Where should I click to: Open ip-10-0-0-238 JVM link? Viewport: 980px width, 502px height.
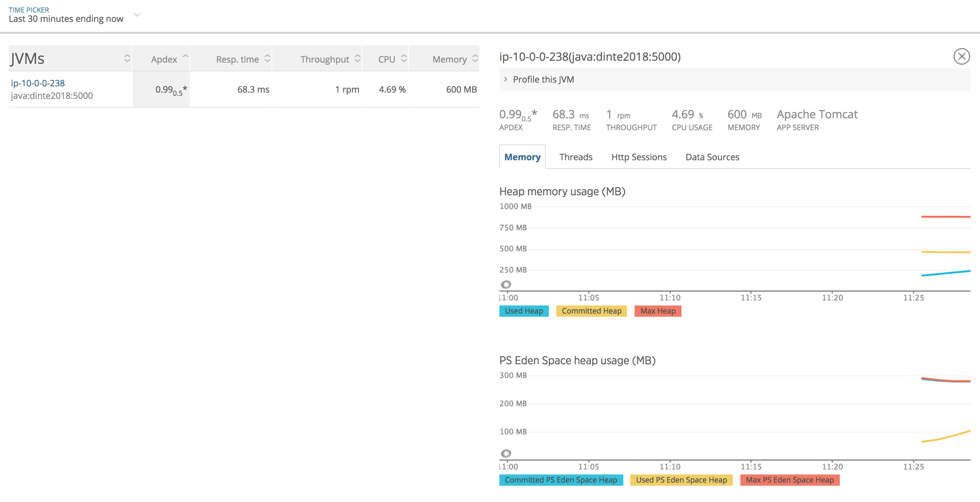click(x=38, y=83)
